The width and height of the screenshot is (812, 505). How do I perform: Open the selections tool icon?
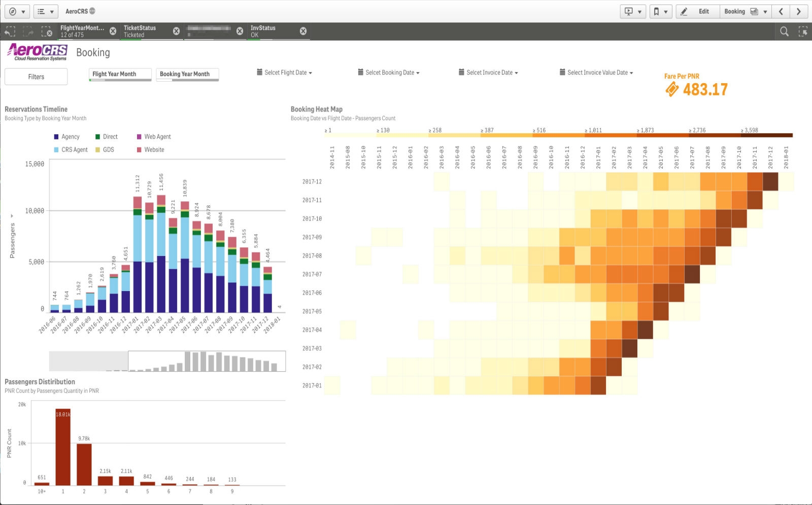(803, 31)
